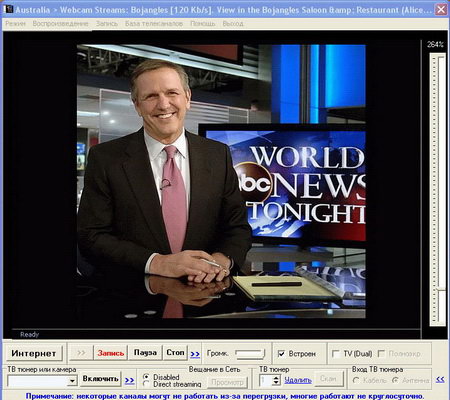
Task: Pause playback with Пауза button
Action: [145, 353]
